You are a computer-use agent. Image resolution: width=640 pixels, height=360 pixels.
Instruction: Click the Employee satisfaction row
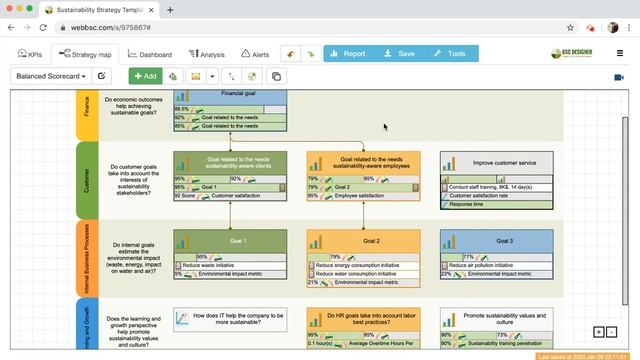(363, 196)
